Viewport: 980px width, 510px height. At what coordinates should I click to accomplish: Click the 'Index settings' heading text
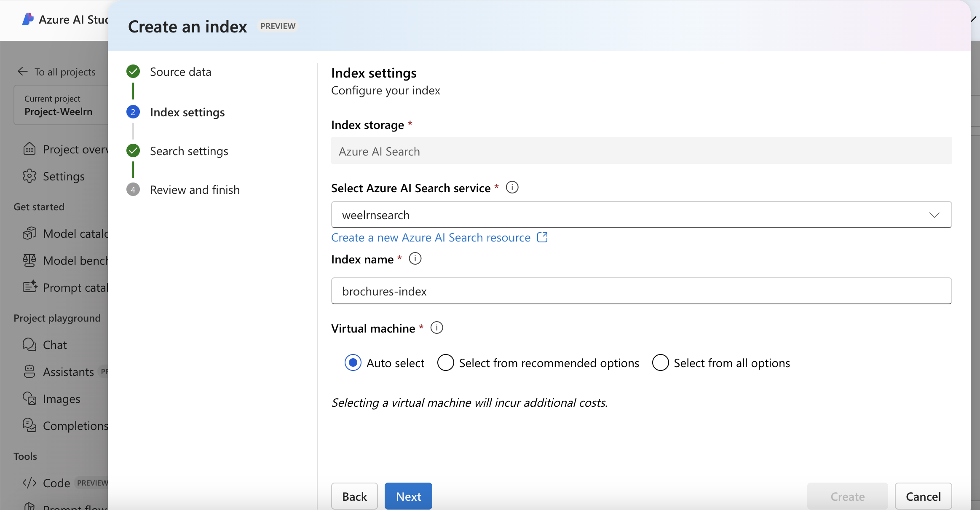(x=374, y=73)
